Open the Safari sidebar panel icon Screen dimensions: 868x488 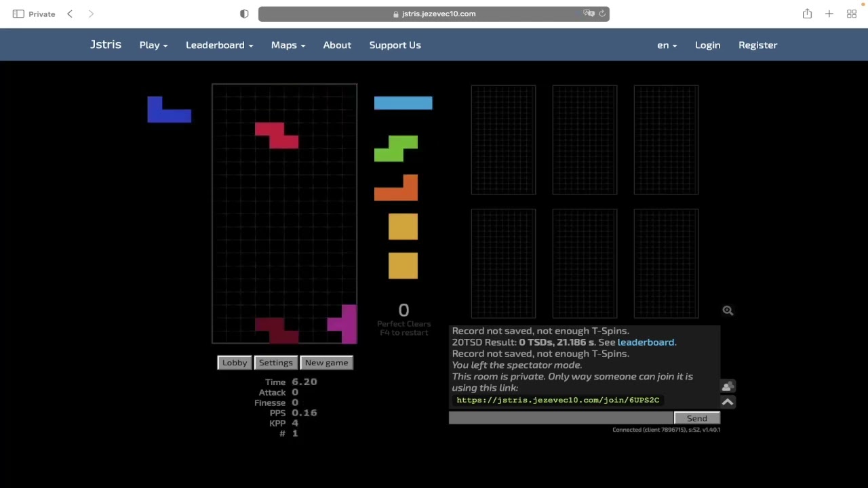18,14
